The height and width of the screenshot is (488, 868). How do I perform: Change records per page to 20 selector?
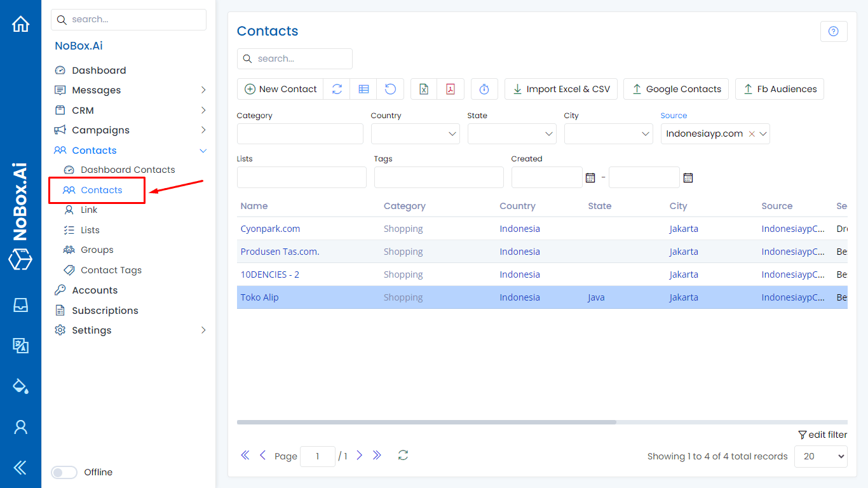[x=820, y=456]
